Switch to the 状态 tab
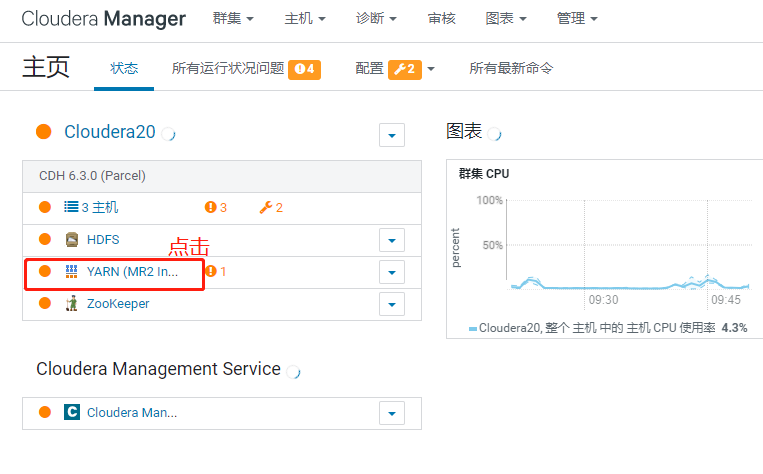The image size is (763, 474). pyautogui.click(x=124, y=68)
